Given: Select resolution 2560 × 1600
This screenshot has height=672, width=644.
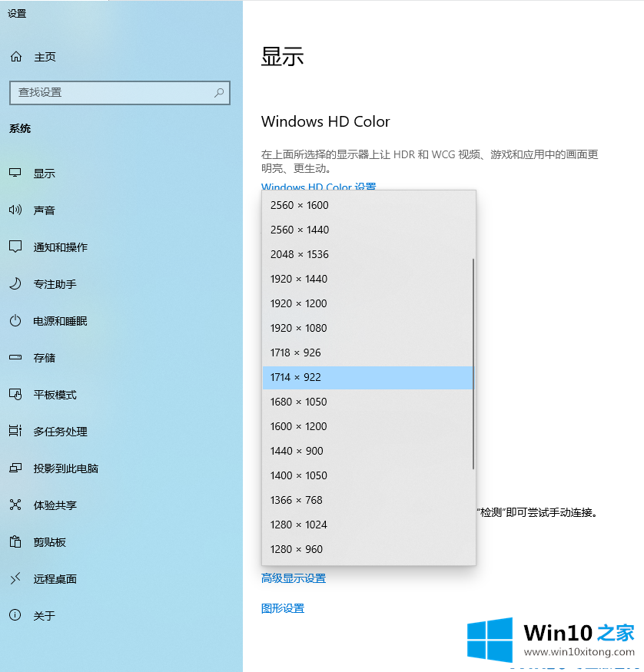Looking at the screenshot, I should 368,205.
